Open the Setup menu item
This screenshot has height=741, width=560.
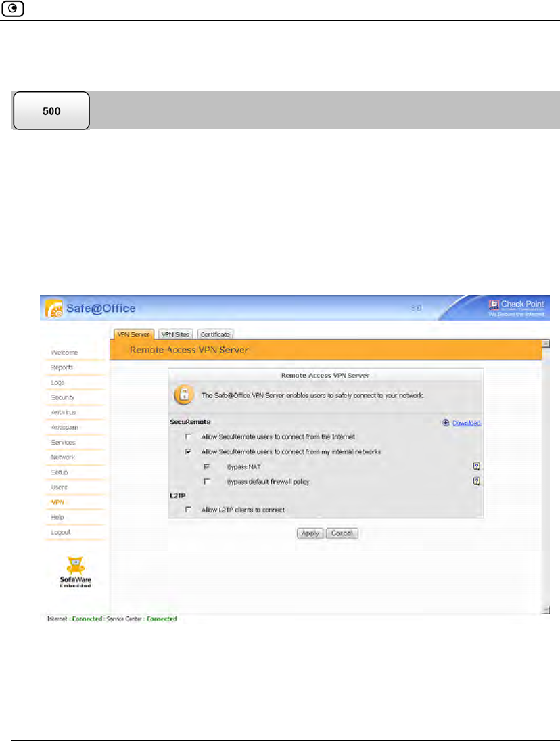60,472
